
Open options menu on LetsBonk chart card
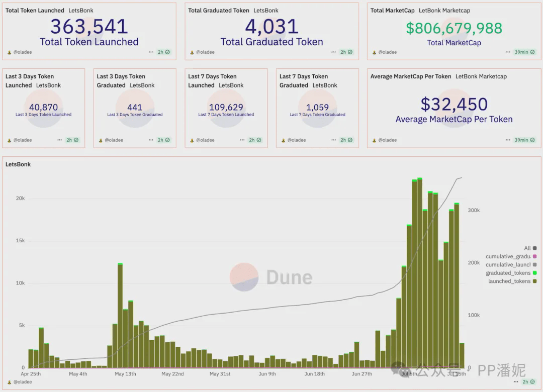516,381
